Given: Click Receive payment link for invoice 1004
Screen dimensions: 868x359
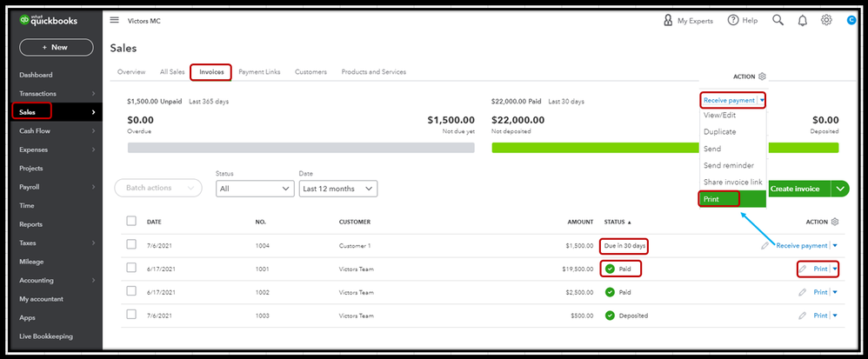Looking at the screenshot, I should pos(801,246).
